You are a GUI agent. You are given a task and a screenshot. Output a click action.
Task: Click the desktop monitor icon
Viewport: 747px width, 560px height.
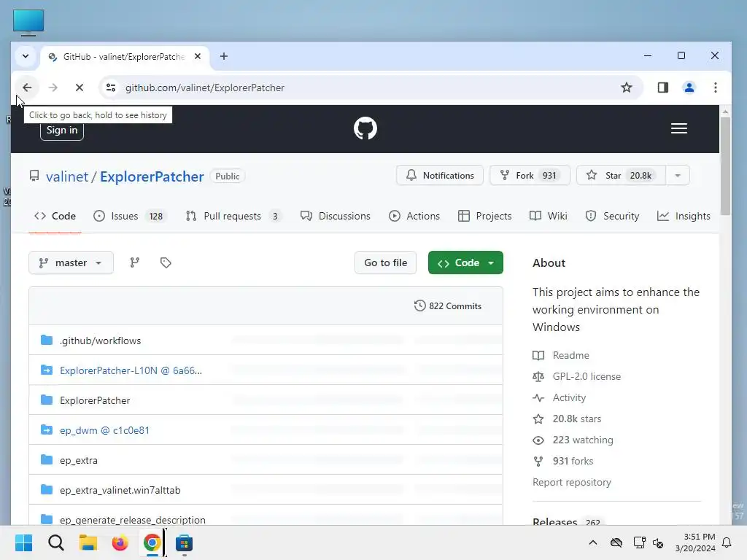(x=28, y=23)
